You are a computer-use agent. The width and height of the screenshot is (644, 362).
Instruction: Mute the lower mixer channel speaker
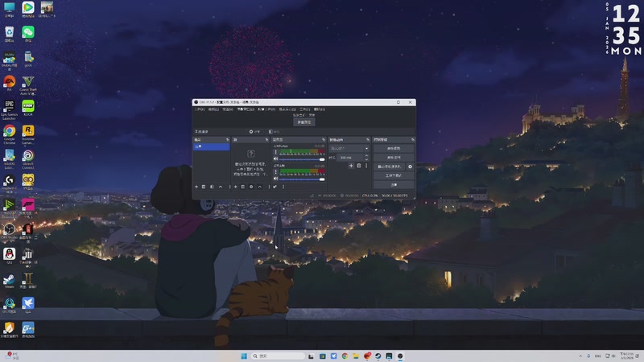click(276, 179)
